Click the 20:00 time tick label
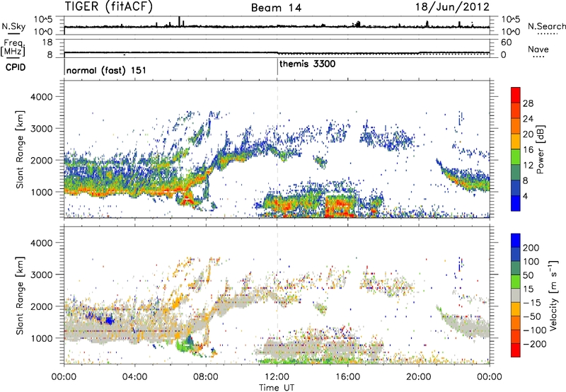The image size is (566, 392). (419, 377)
